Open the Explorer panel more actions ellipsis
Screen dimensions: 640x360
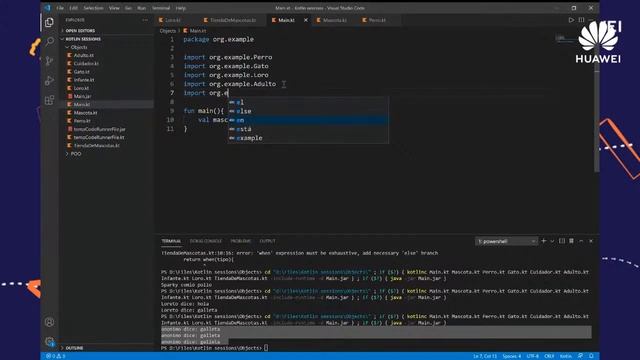click(x=145, y=20)
